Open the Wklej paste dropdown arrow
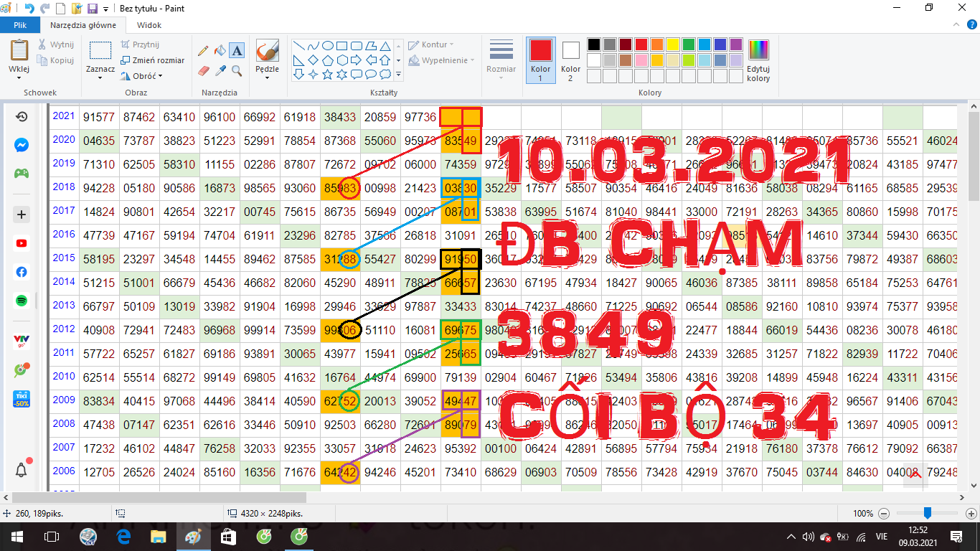 coord(19,77)
